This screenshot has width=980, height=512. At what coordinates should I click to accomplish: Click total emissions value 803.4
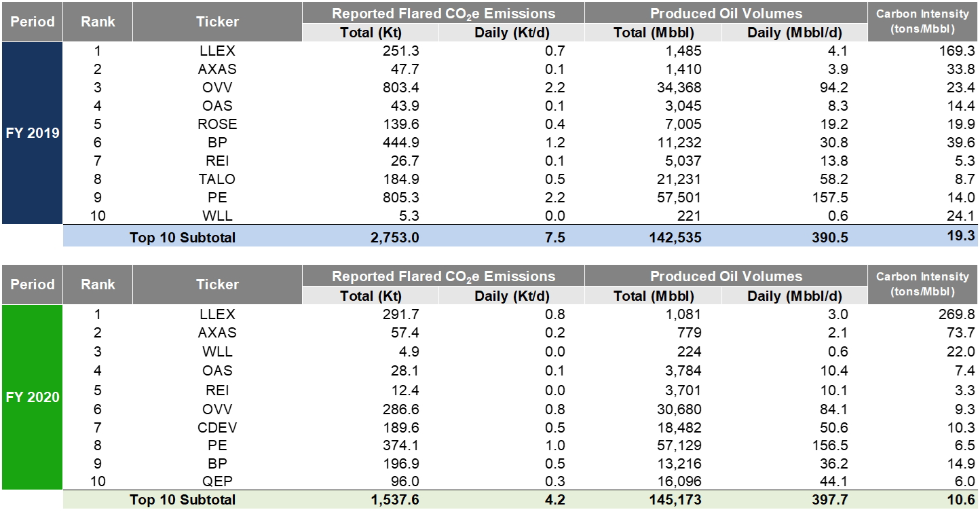click(x=402, y=88)
